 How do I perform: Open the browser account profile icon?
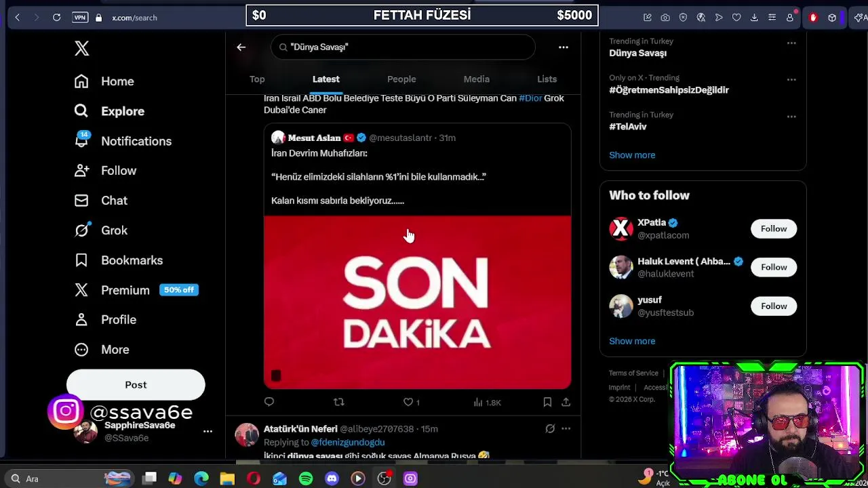pos(790,18)
